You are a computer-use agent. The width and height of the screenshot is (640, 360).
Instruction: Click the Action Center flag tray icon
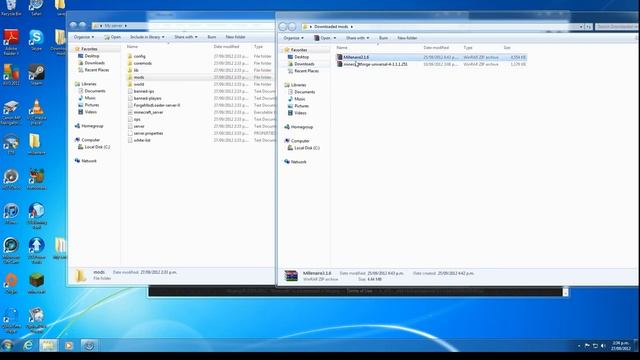tap(587, 346)
